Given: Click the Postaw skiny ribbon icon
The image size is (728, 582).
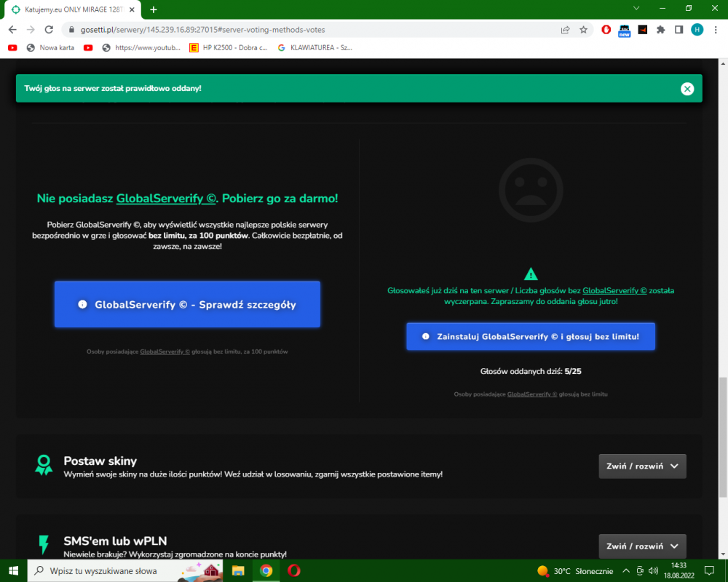Looking at the screenshot, I should 44,465.
